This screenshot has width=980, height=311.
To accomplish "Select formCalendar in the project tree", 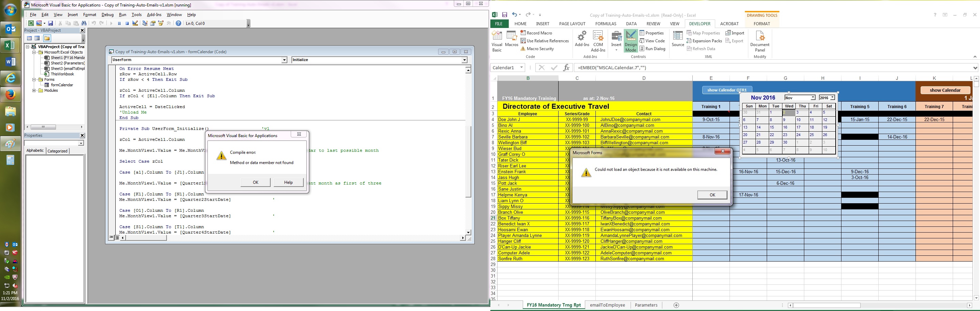I will (62, 85).
